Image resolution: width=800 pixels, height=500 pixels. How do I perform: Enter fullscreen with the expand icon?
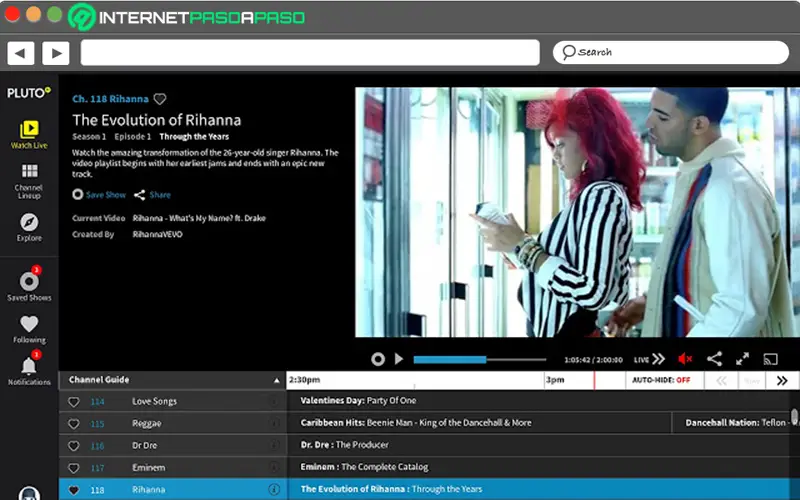pyautogui.click(x=742, y=359)
